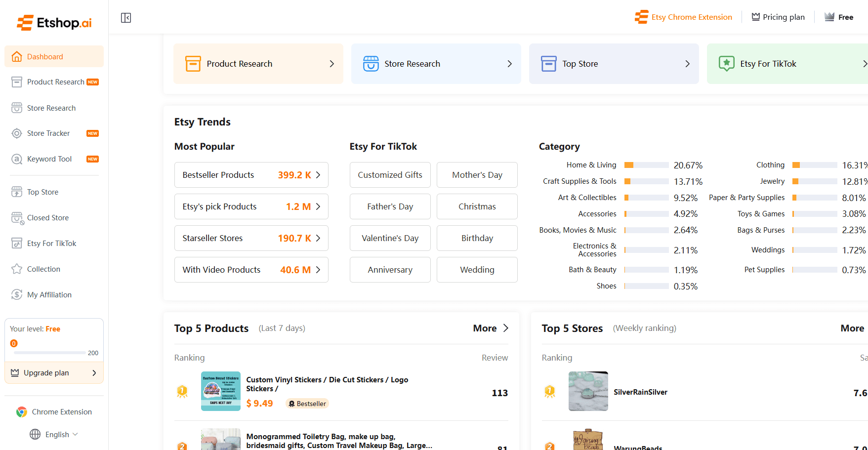Open the Pricing plan menu
This screenshot has height=450, width=868.
pos(778,16)
